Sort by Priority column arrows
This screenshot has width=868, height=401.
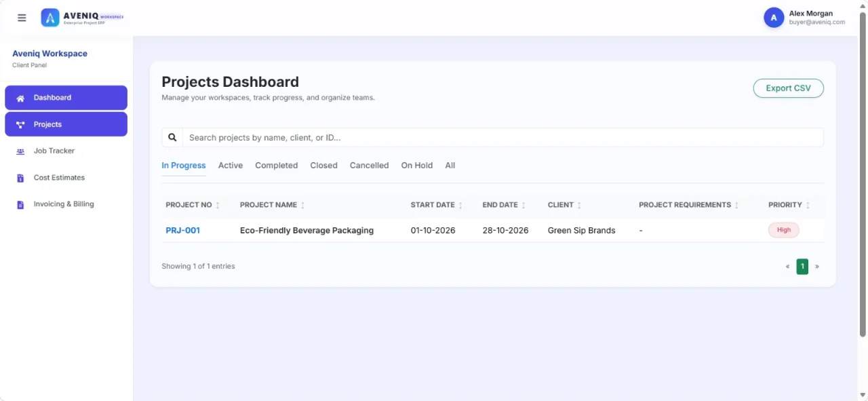pyautogui.click(x=808, y=205)
